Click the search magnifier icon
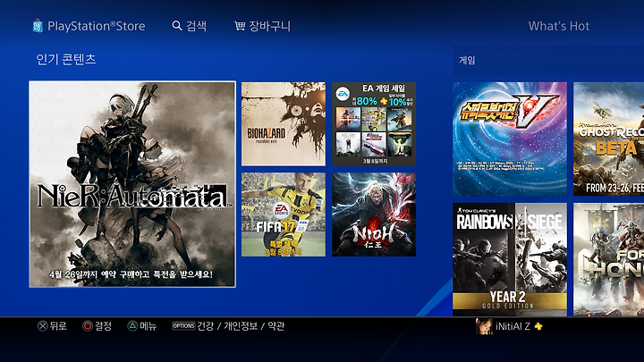The width and height of the screenshot is (644, 362). click(x=177, y=26)
